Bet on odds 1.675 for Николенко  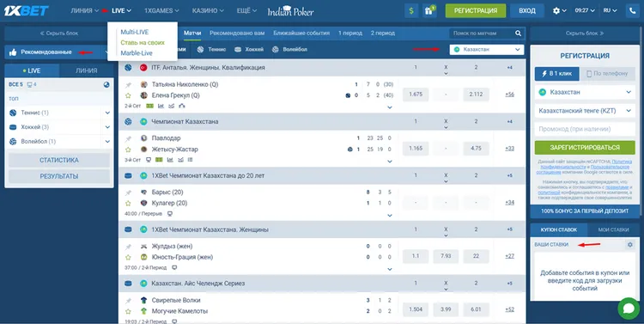(x=416, y=95)
